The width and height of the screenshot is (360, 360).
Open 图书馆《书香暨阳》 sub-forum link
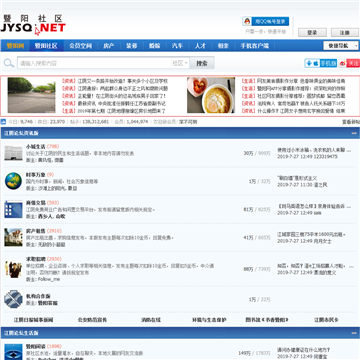click(267, 320)
